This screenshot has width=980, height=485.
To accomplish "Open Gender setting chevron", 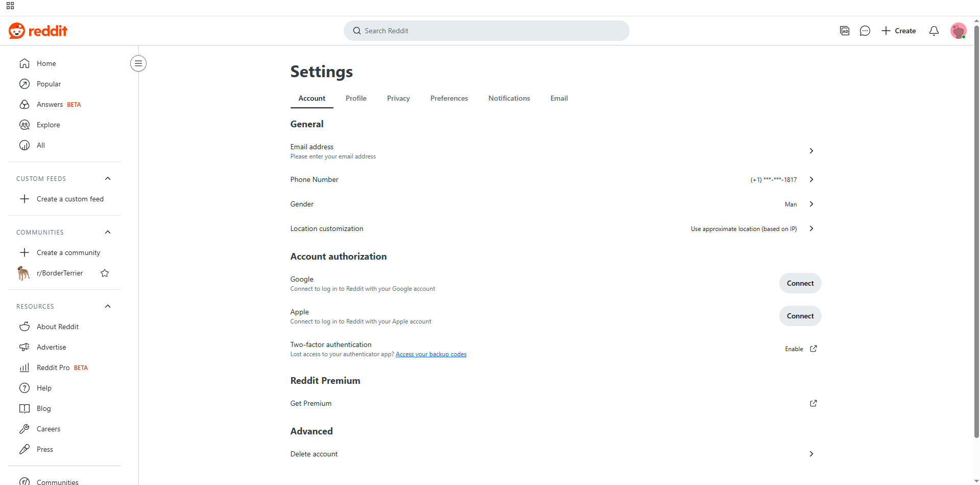I will click(x=811, y=204).
